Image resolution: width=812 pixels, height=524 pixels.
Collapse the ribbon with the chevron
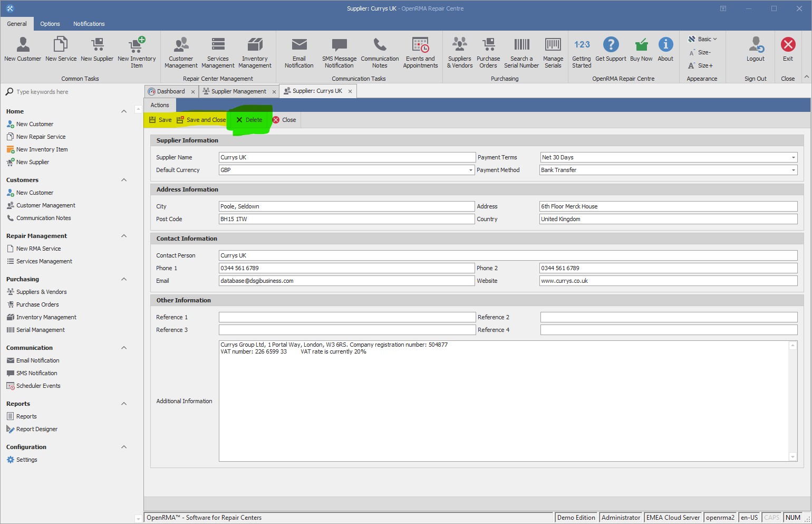click(806, 77)
